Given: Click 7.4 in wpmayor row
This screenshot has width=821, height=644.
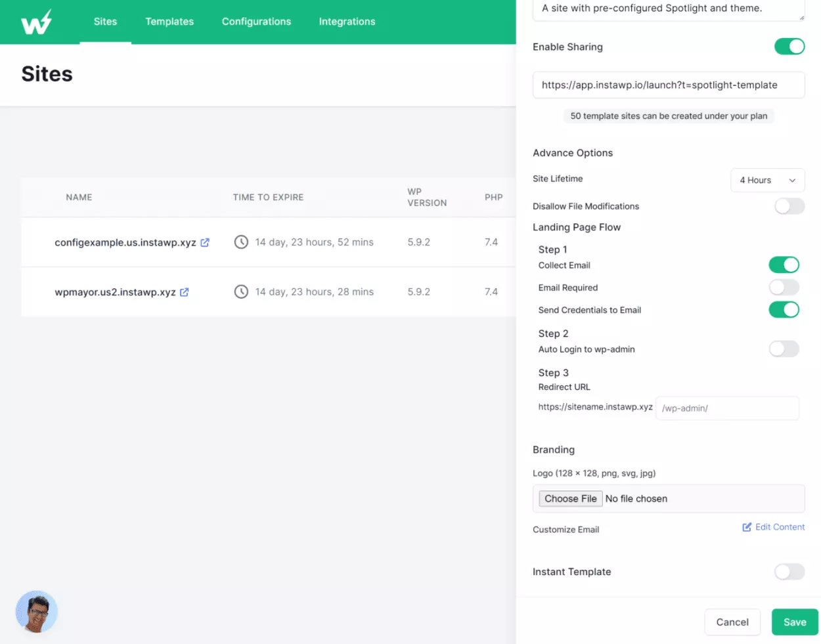Looking at the screenshot, I should click(491, 292).
